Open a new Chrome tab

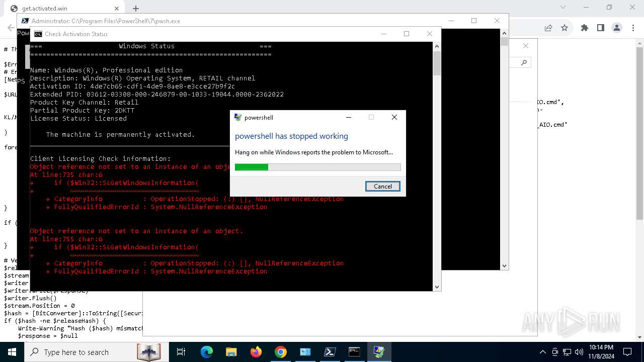click(x=136, y=9)
